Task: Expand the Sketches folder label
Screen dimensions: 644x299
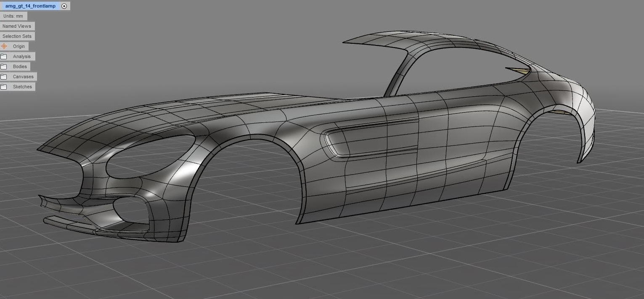Action: [22, 87]
